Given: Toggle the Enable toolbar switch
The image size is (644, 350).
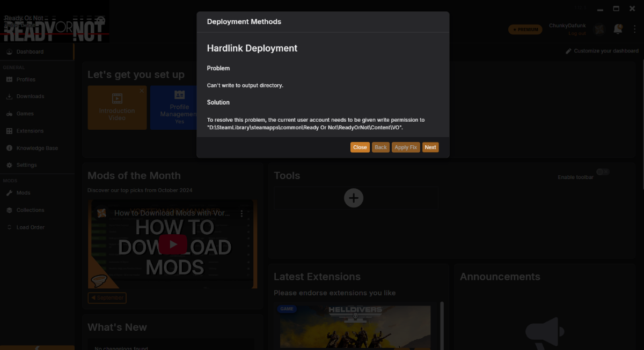Looking at the screenshot, I should (603, 172).
